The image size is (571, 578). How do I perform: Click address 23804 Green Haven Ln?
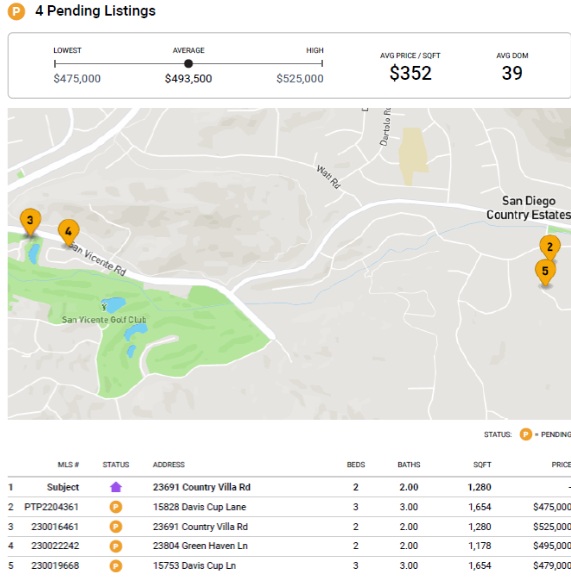click(200, 546)
